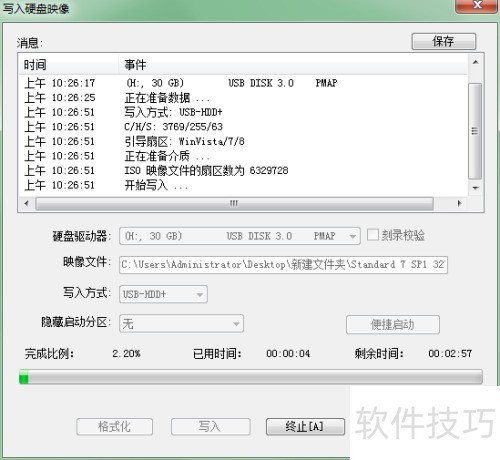500x460 pixels.
Task: Click the 事件 column header
Action: tap(293, 65)
